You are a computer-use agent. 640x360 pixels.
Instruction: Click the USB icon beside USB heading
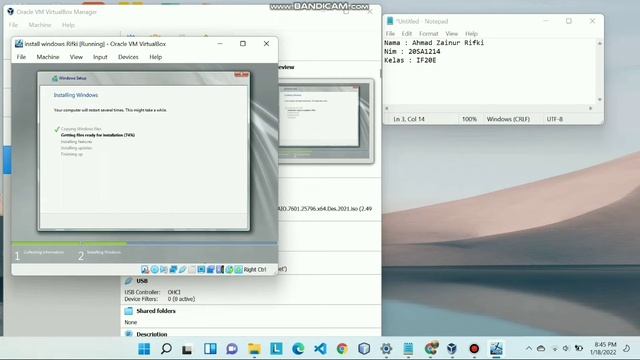pos(129,281)
